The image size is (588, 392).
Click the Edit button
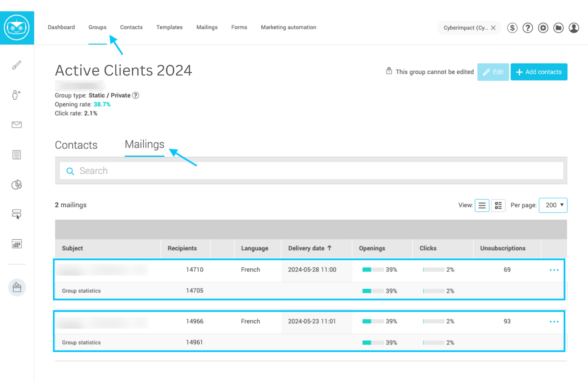point(493,72)
